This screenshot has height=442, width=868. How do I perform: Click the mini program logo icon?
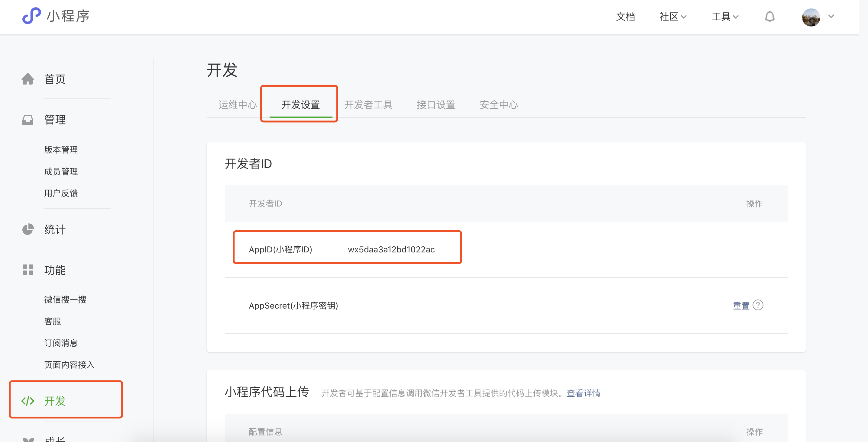coord(31,16)
